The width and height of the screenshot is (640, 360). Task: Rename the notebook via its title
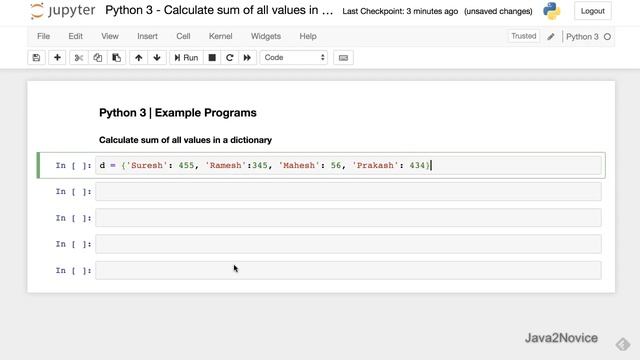[219, 10]
